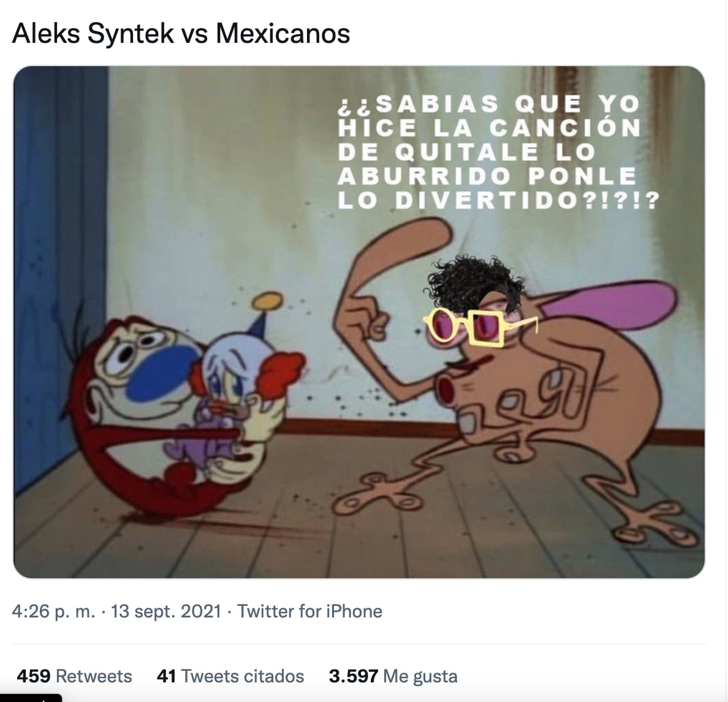Click the "4:26 p. m." timestamp
This screenshot has width=728, height=702.
point(53,611)
